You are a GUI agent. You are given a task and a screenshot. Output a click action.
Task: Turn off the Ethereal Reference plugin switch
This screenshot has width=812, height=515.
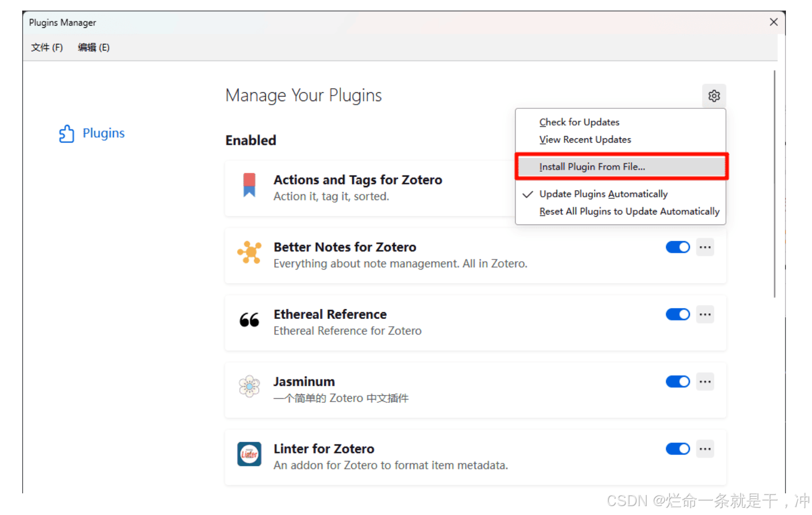pos(678,314)
